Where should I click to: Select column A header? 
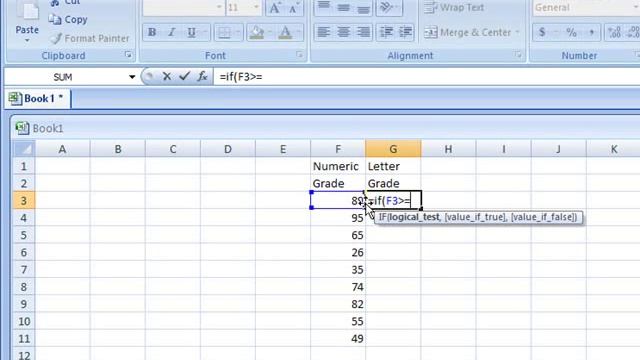tap(62, 149)
